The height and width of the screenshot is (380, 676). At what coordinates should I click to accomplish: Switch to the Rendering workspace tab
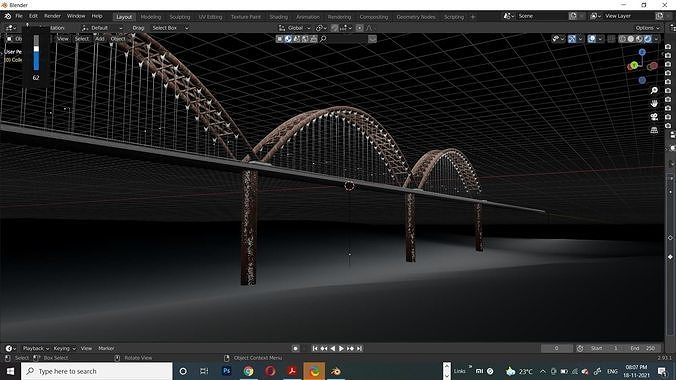(339, 17)
